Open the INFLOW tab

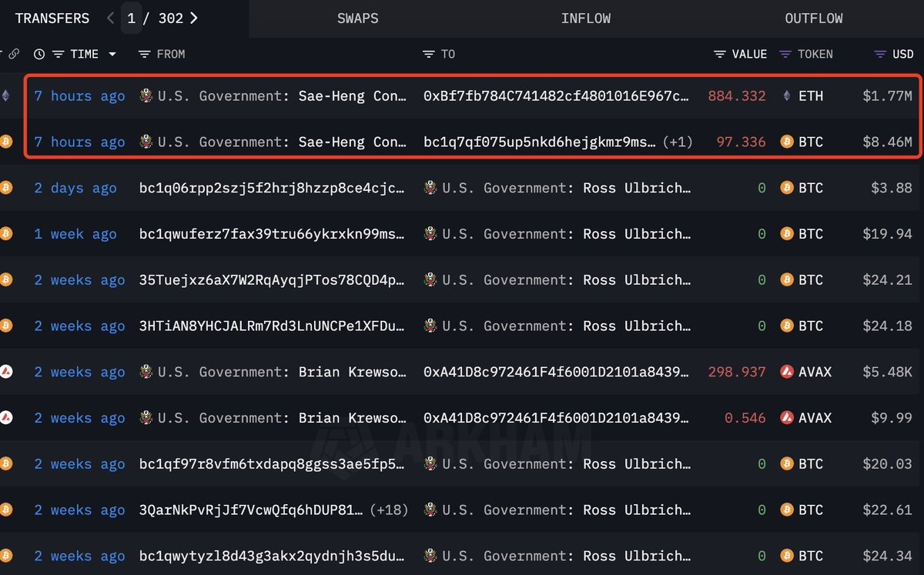(x=585, y=18)
